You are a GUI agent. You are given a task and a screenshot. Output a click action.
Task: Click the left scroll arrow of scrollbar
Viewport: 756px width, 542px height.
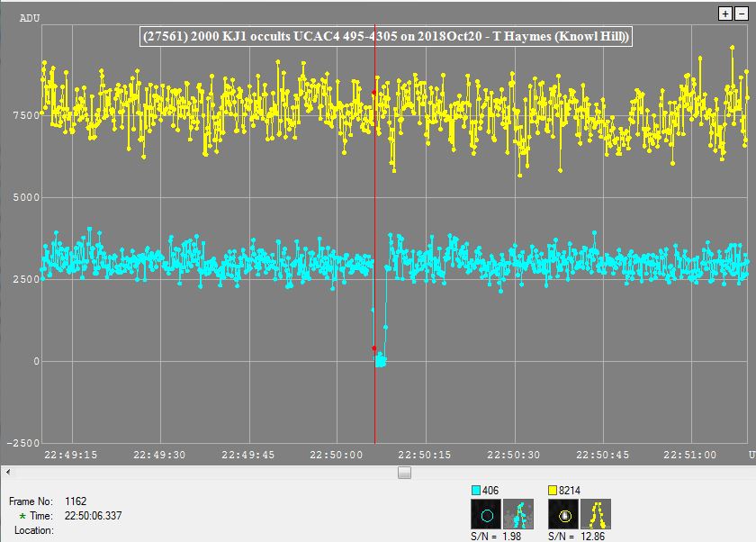[8, 472]
